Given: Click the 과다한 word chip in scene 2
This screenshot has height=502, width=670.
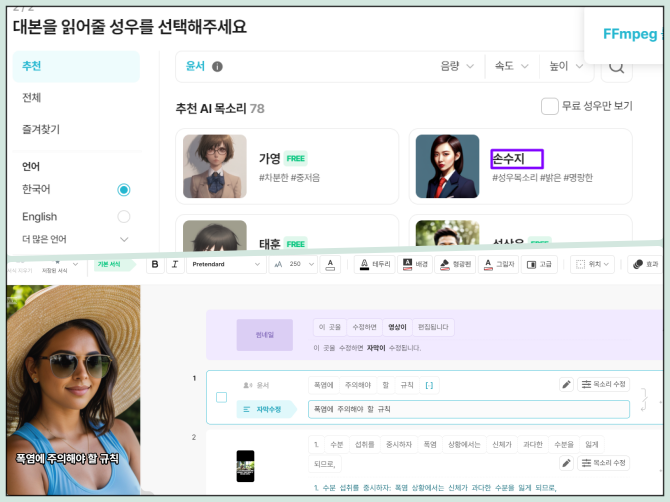Looking at the screenshot, I should [532, 445].
